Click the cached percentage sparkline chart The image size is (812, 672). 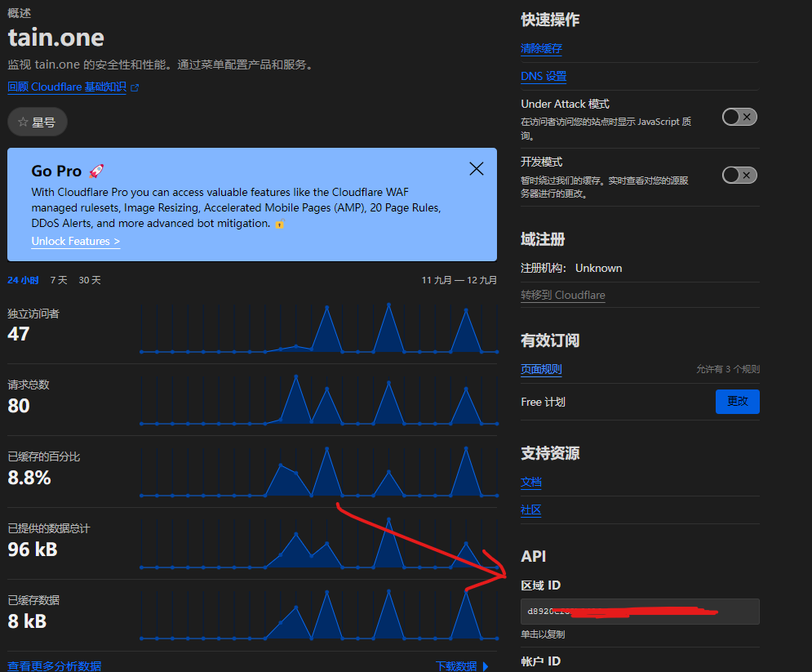(319, 472)
